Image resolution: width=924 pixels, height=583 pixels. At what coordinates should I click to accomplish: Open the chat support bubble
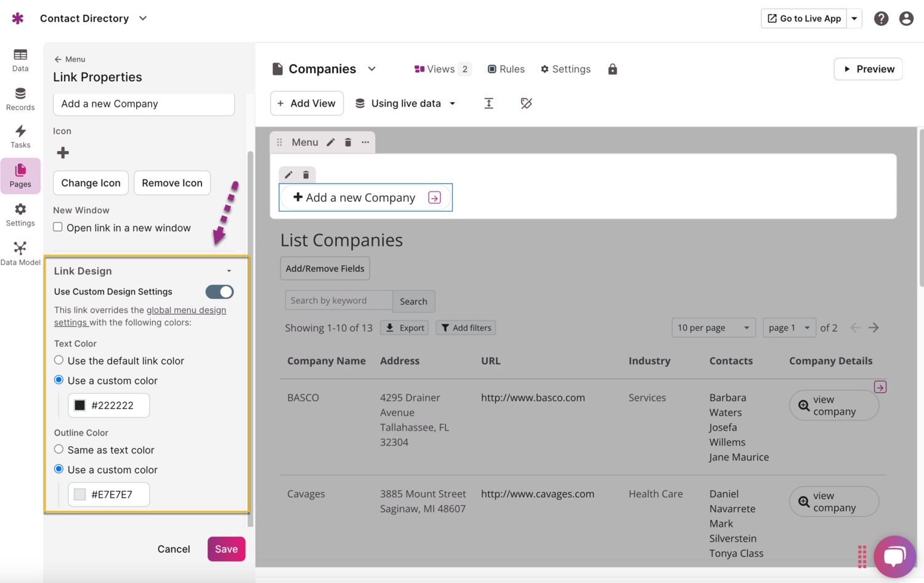(894, 556)
